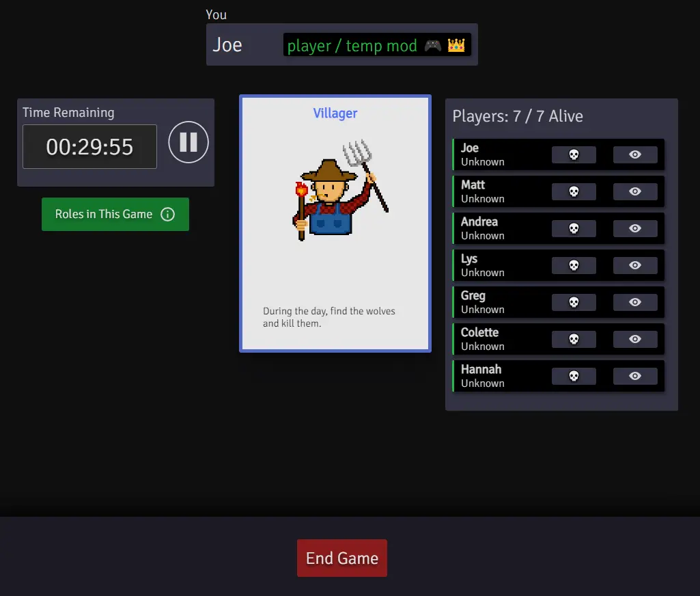
Task: Click the Villager role card
Action: (335, 224)
